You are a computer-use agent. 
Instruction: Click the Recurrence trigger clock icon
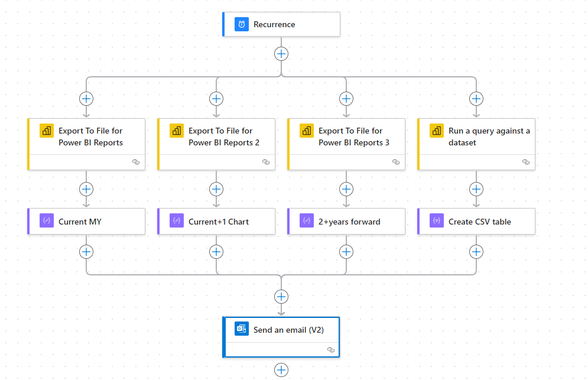(x=242, y=24)
